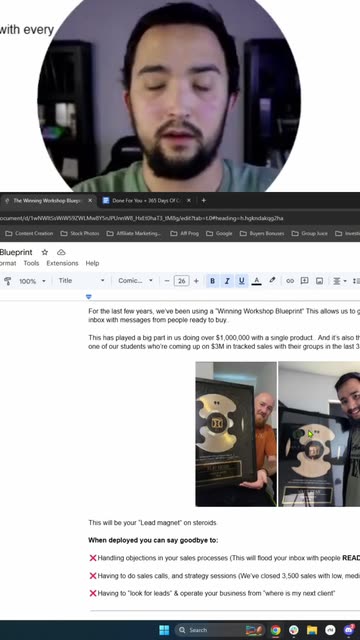360x640 pixels.
Task: Add a comment using the toolbar icon
Action: (x=304, y=281)
